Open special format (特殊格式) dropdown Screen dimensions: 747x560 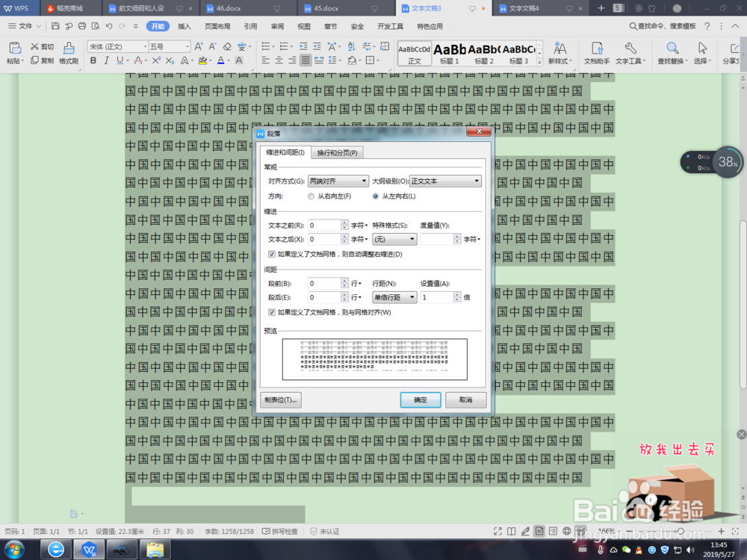(x=395, y=239)
